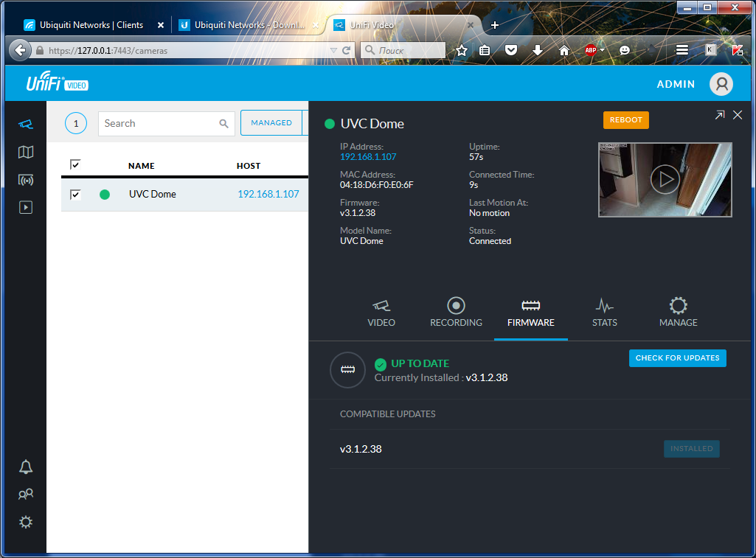This screenshot has width=756, height=558.
Task: Open Users icon in sidebar
Action: click(26, 494)
